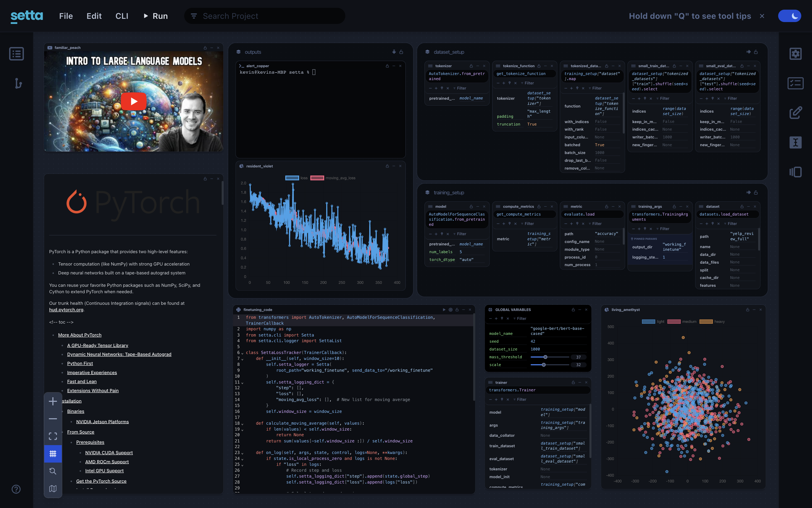Viewport: 812px width, 508px height.
Task: Click the zoom out minus icon
Action: 53,419
